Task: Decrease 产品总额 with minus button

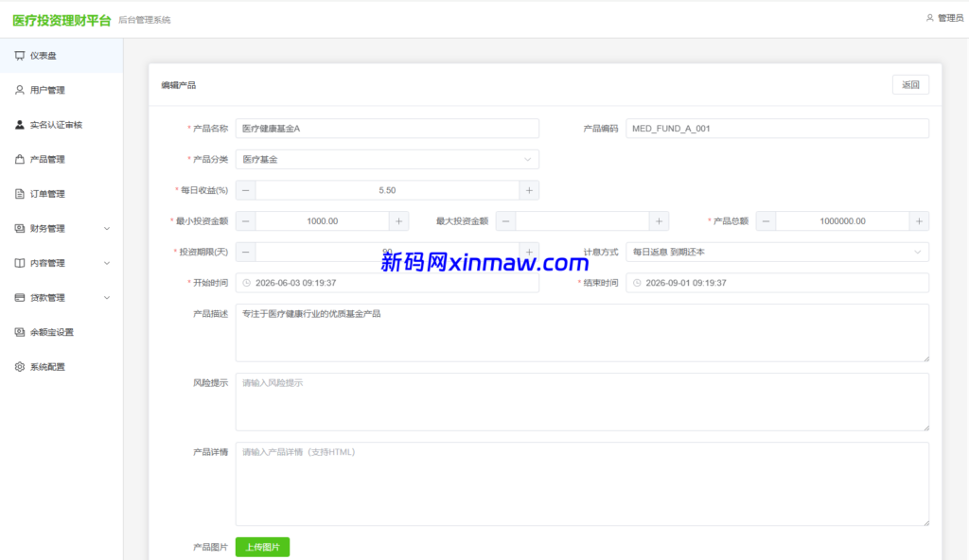Action: click(x=766, y=221)
